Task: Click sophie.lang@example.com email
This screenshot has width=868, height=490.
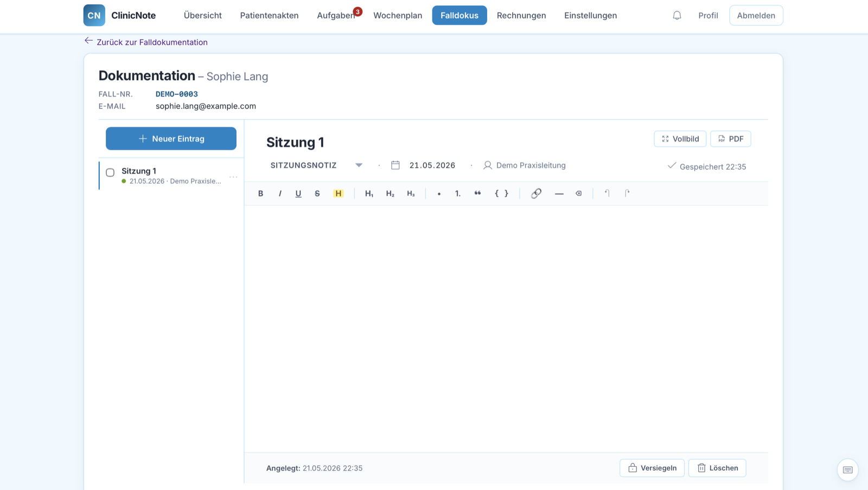Action: coord(206,106)
